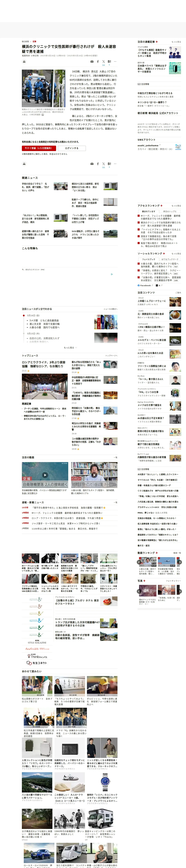Screen dimensions: 186x868
Task: Open ご案内 link beside 注目コンテンツ
Action: tap(178, 293)
